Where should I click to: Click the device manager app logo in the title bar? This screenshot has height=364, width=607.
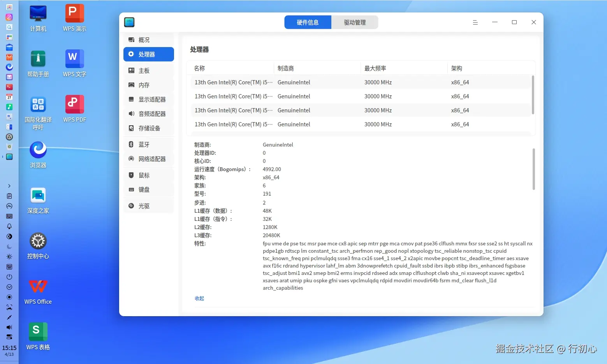point(129,22)
